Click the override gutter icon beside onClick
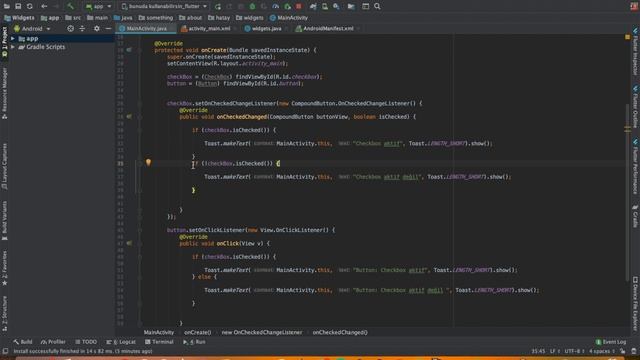The height and width of the screenshot is (360, 640). click(129, 243)
